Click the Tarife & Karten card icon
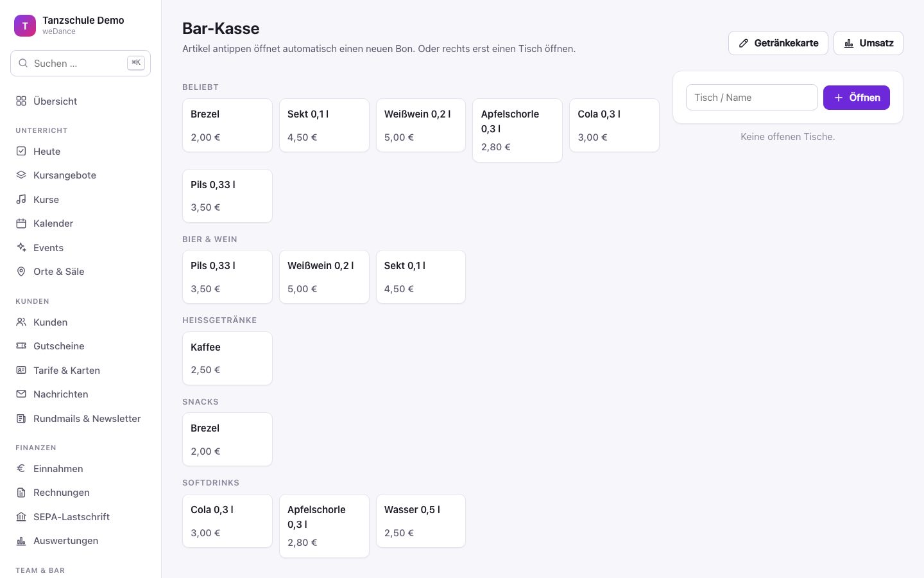This screenshot has width=924, height=578. pos(21,370)
